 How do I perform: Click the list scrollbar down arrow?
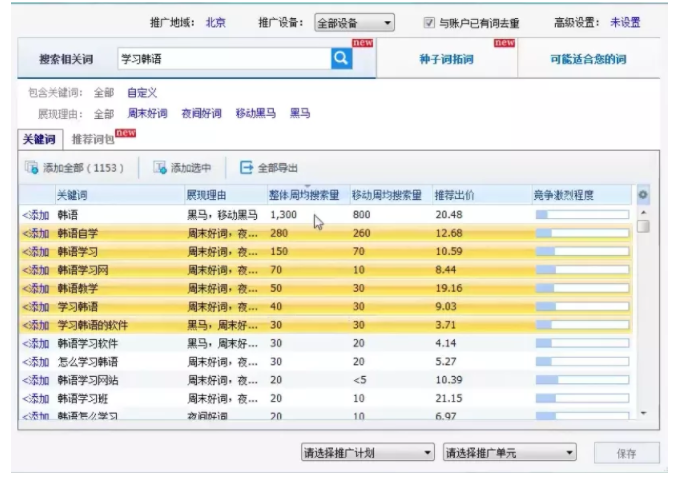click(x=643, y=413)
